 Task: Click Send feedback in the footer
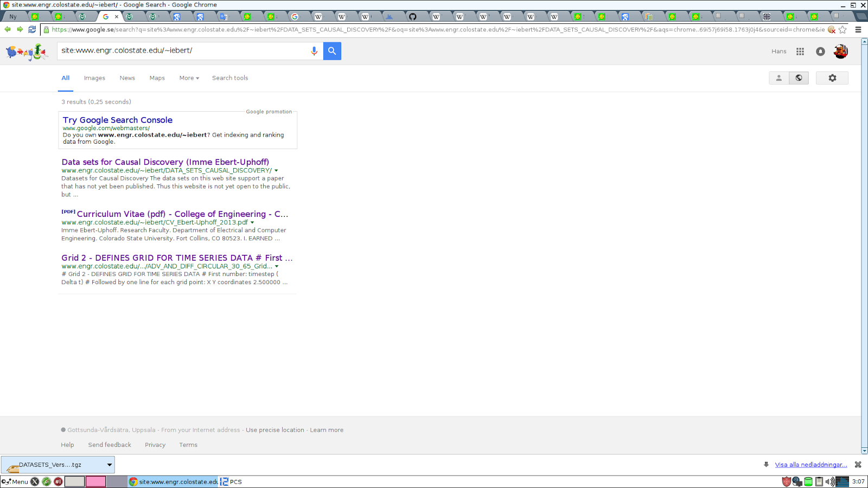110,445
